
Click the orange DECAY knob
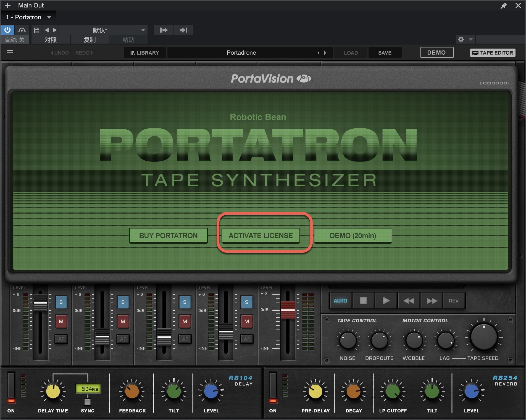(x=353, y=391)
